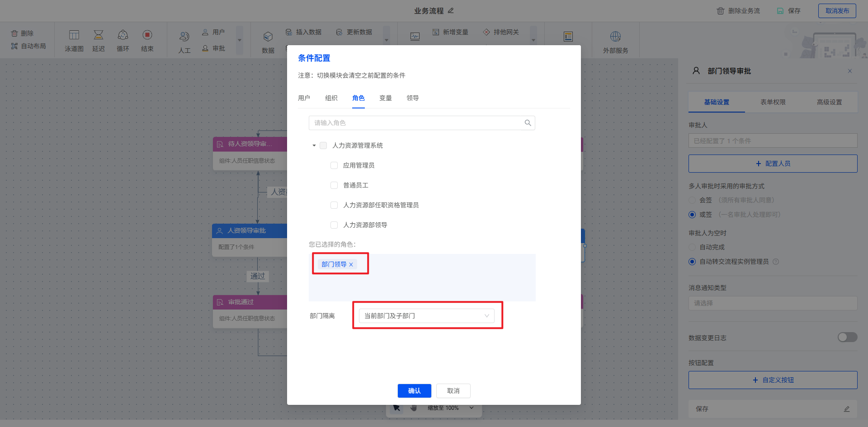Screen dimensions: 868x427
Task: Collapse the 人力资源管理系统 tree node
Action: (x=314, y=145)
